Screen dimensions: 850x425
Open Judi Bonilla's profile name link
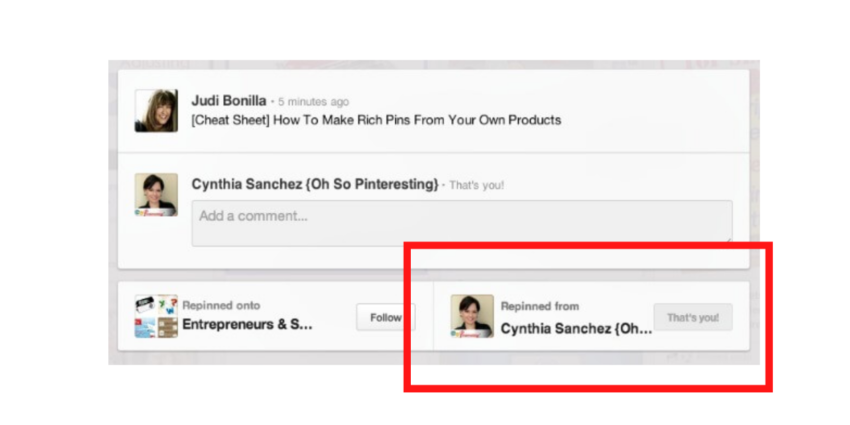pos(231,101)
